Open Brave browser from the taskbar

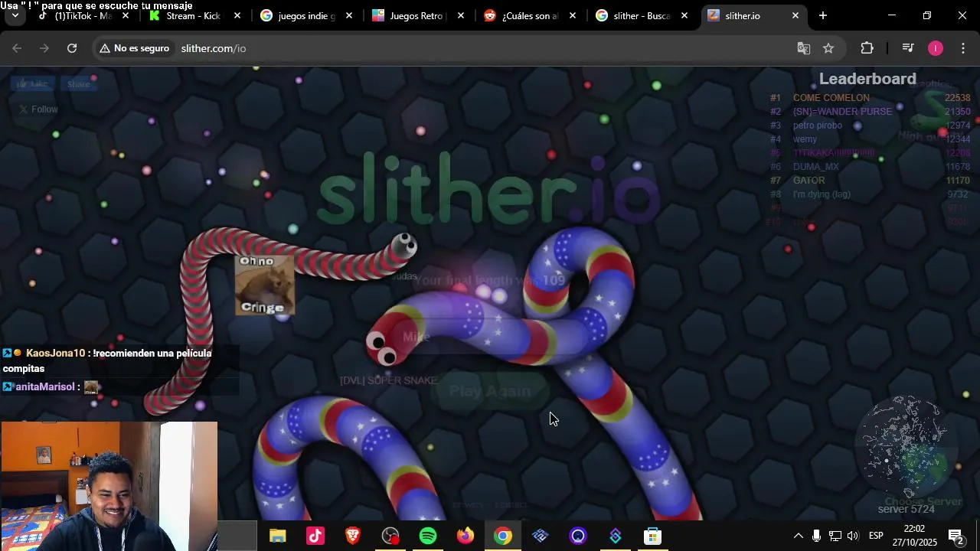click(x=353, y=536)
